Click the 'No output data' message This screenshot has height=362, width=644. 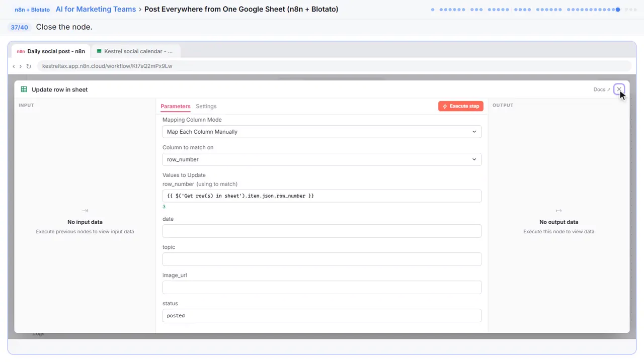pyautogui.click(x=558, y=222)
